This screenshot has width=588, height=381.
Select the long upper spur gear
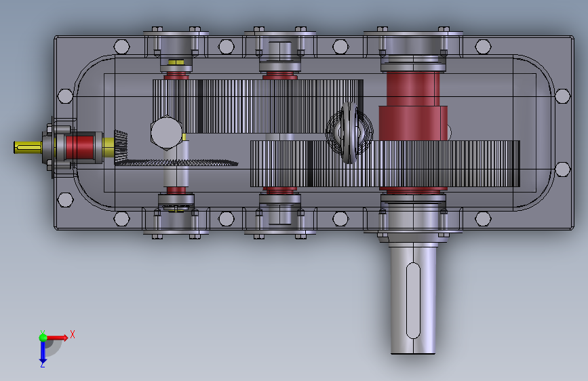258,106
